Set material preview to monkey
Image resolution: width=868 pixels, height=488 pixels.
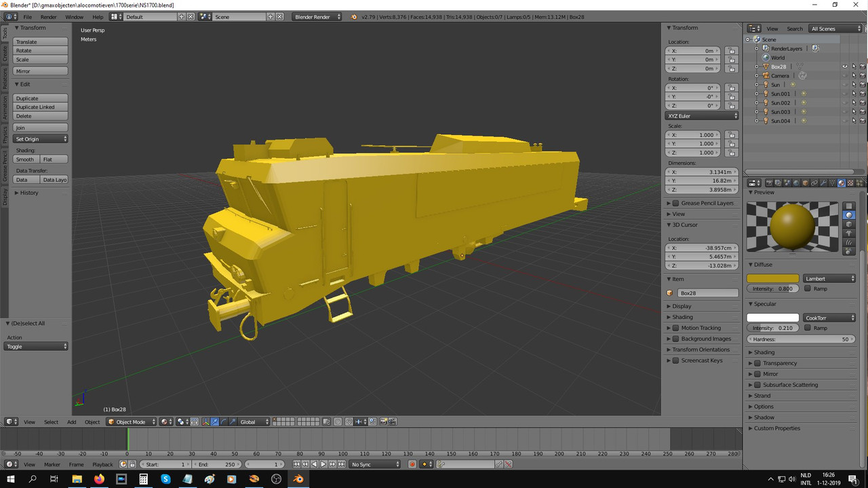point(848,233)
